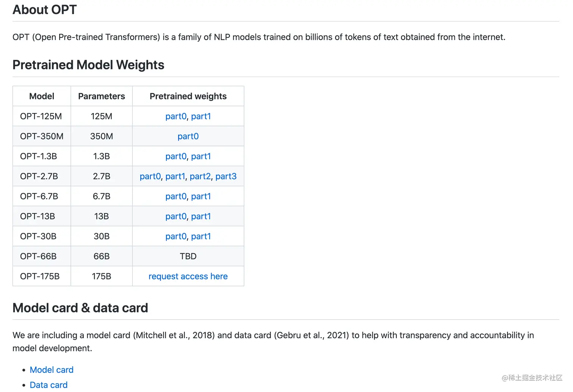Click request access here for OPT-175B
The image size is (573, 392).
coord(188,276)
